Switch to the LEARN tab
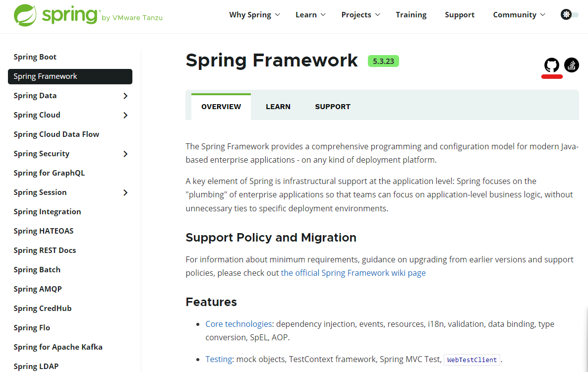588x372 pixels. (278, 107)
